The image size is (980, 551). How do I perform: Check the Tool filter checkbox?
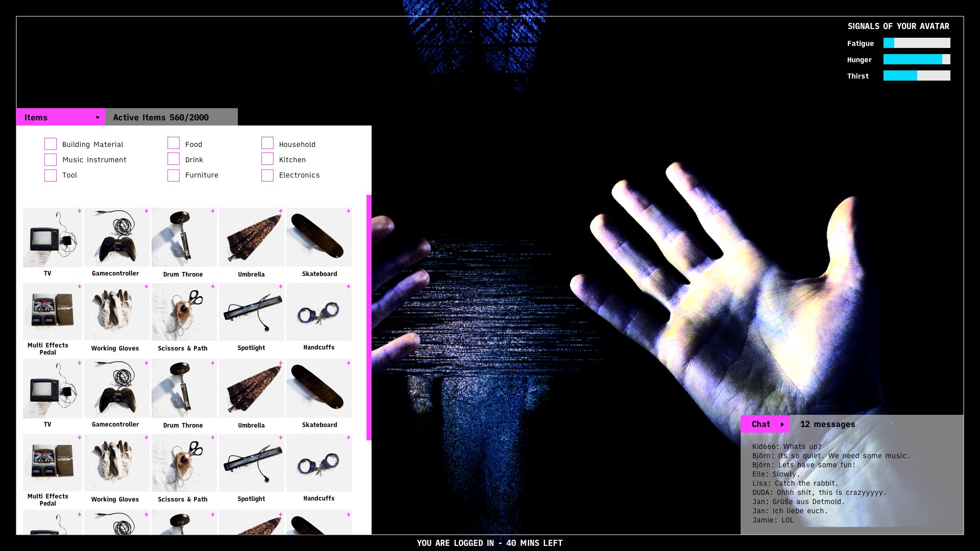click(51, 176)
